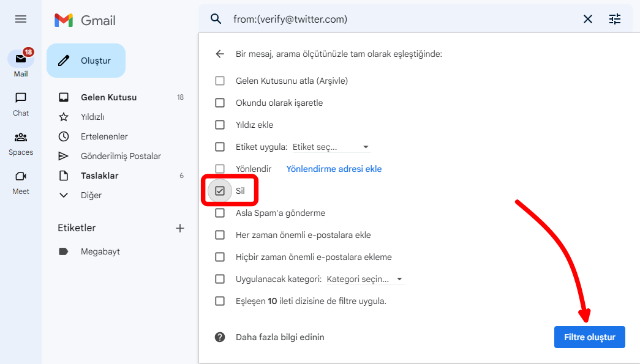Go to Spaces in left rail
The image size is (640, 364).
coord(21,137)
